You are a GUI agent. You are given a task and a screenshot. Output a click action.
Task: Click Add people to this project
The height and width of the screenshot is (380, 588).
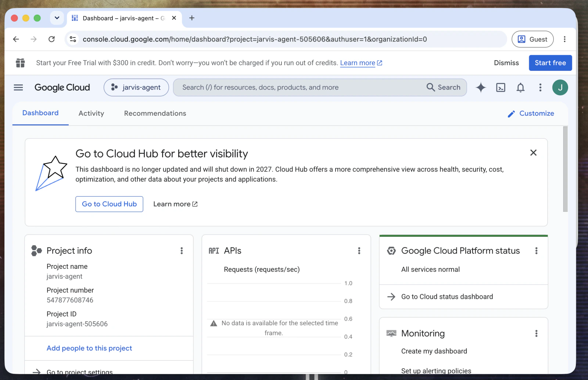89,348
